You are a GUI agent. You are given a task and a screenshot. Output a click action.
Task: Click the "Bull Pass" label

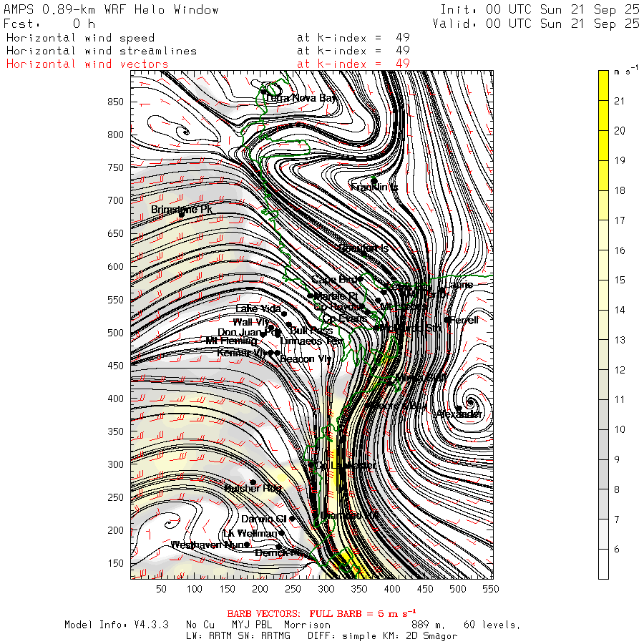click(x=311, y=330)
